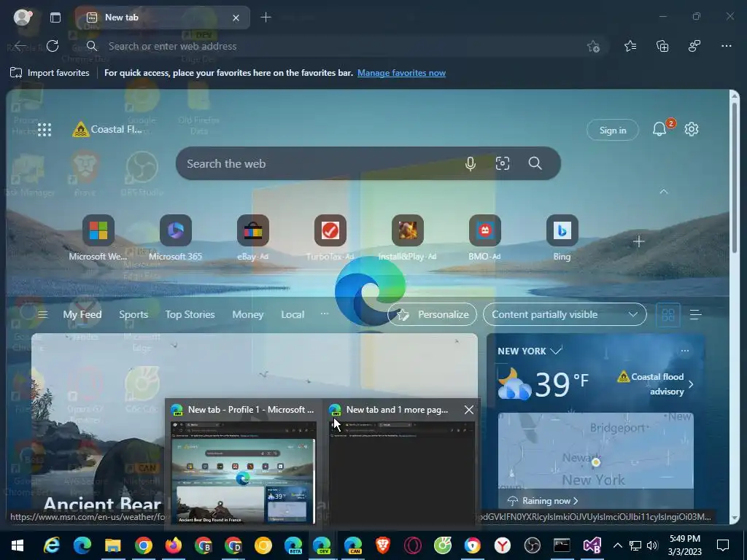747x560 pixels.
Task: Start a voice search with the microphone
Action: pos(471,164)
